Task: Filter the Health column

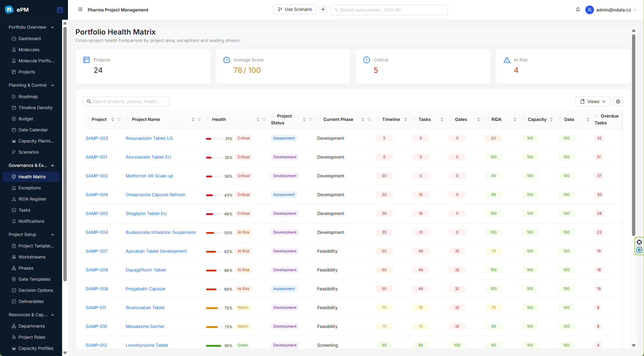Action: [264, 119]
